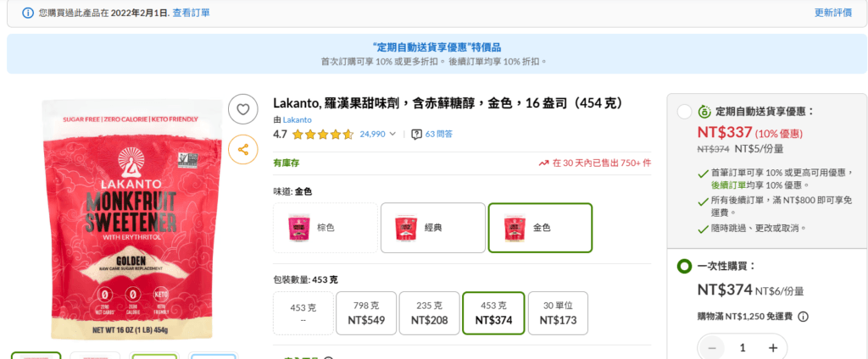This screenshot has height=359, width=868.
Task: Click the 更新評價 link
Action: 832,13
